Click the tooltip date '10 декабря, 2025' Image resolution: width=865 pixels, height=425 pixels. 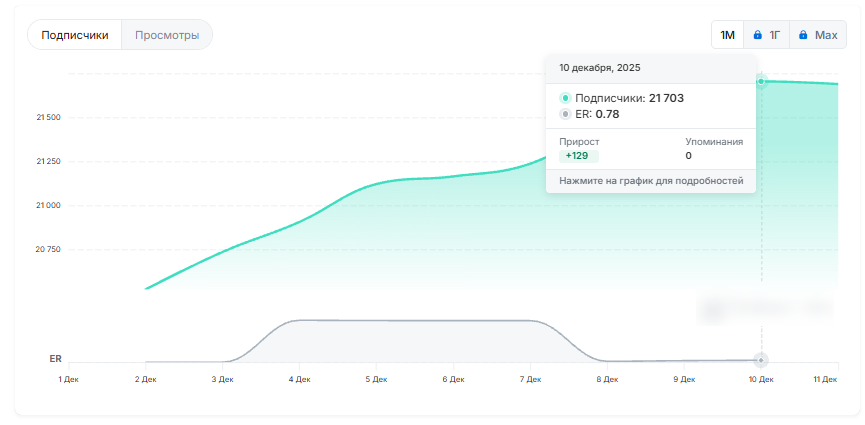click(x=600, y=68)
